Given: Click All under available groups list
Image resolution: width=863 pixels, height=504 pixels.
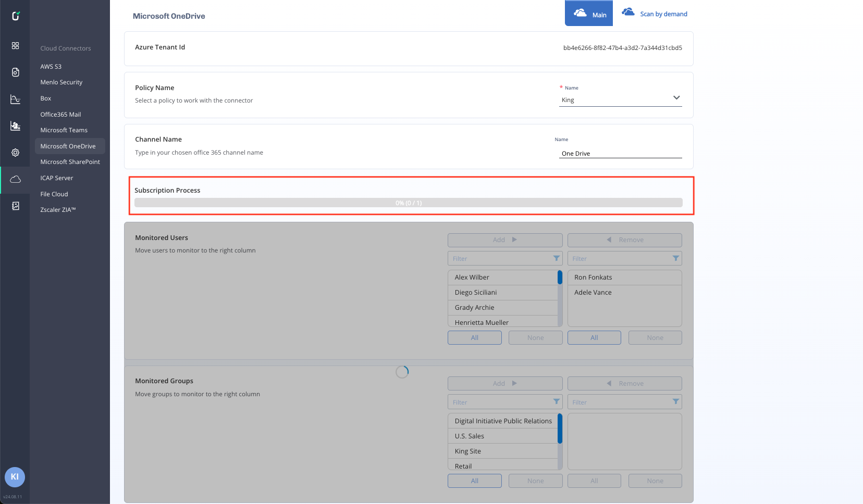Looking at the screenshot, I should point(475,481).
